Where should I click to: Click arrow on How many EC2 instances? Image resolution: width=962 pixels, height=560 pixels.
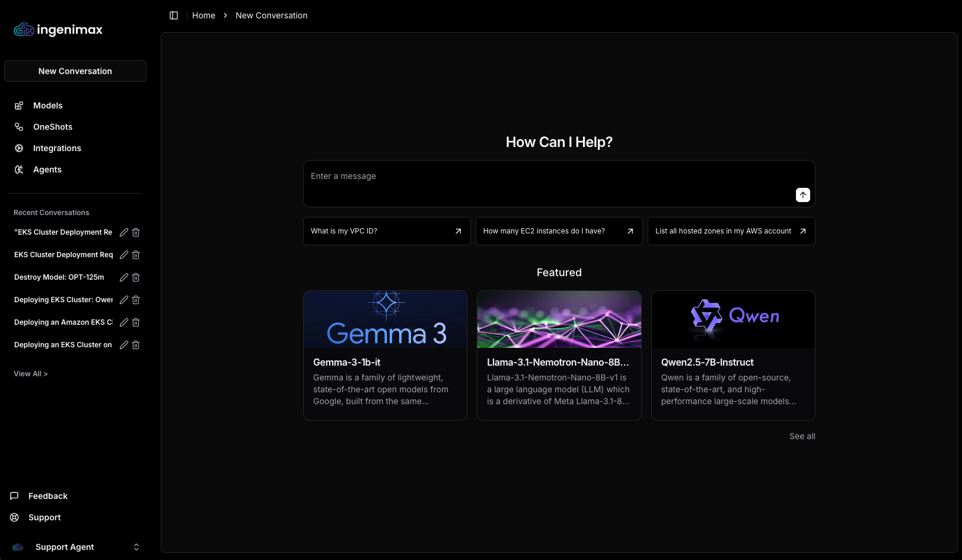click(x=630, y=231)
